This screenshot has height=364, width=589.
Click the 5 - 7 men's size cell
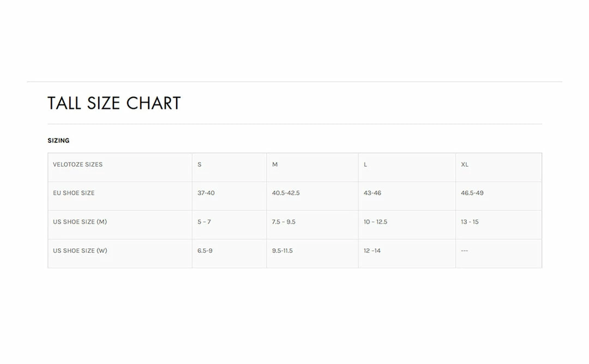pyautogui.click(x=204, y=222)
